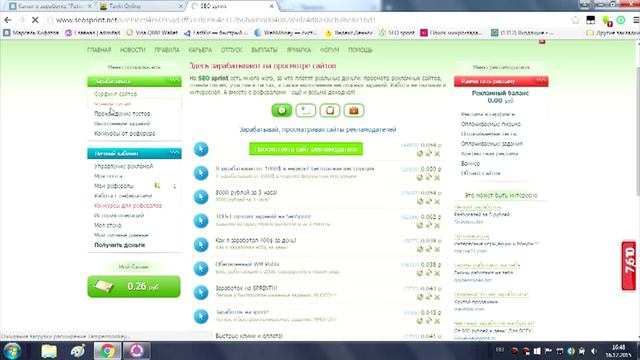The image size is (640, 360).
Task: Select the tests clipboard category icon
Action: (330, 110)
